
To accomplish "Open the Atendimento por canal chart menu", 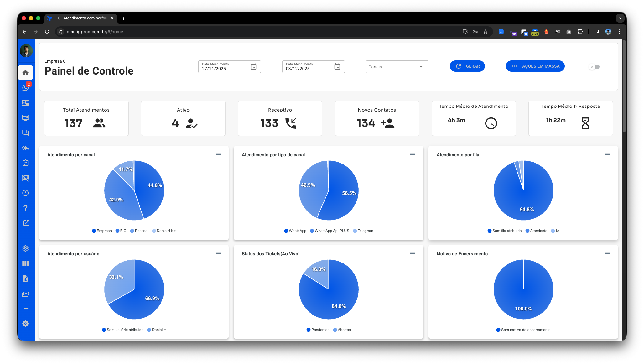I will [218, 155].
